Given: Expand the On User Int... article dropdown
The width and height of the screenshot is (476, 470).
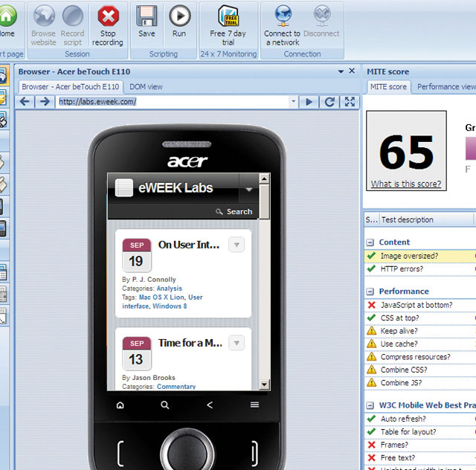Looking at the screenshot, I should click(x=237, y=245).
